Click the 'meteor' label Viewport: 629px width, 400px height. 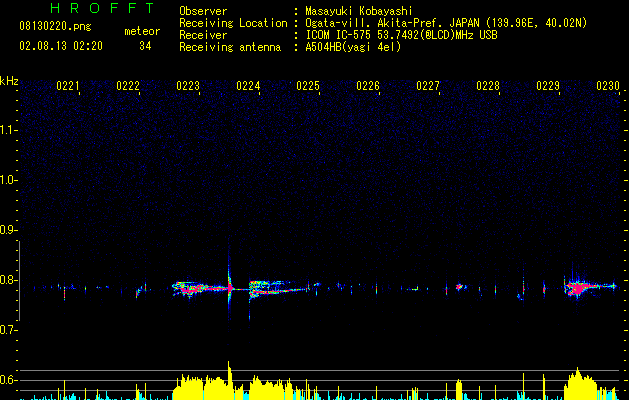click(142, 31)
